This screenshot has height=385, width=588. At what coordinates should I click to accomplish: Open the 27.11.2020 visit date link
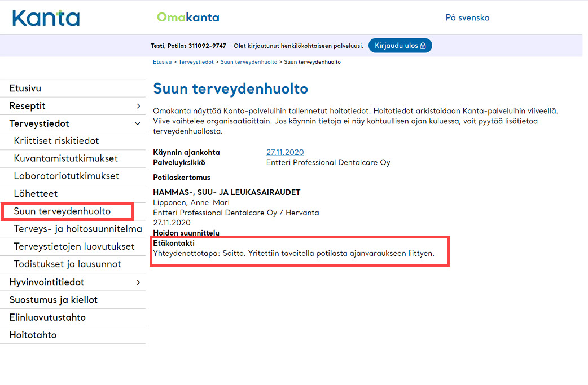point(285,152)
